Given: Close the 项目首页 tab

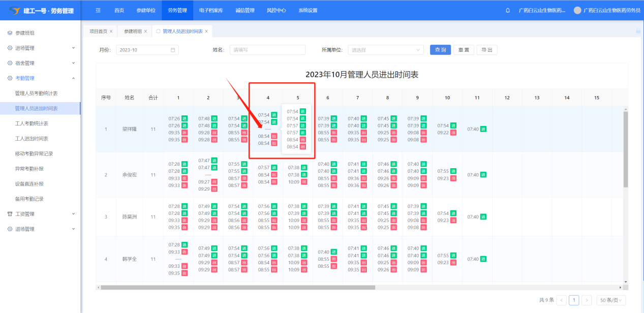Looking at the screenshot, I should [111, 32].
